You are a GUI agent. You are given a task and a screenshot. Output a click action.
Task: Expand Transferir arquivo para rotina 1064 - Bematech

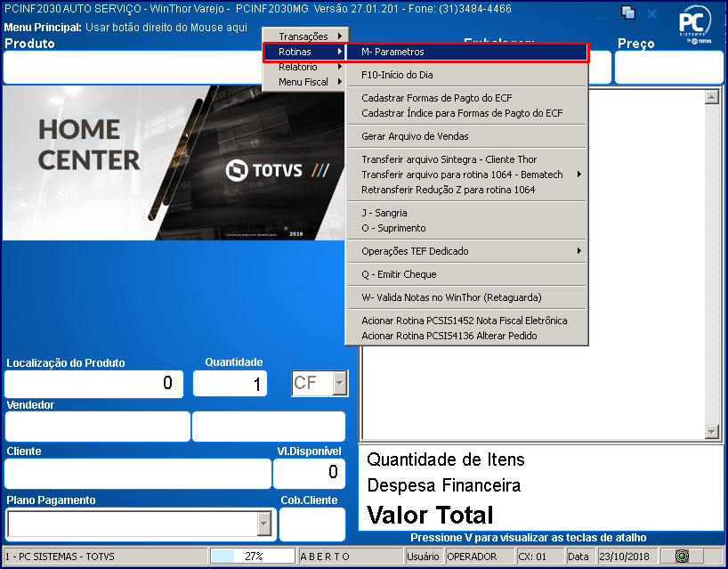466,175
